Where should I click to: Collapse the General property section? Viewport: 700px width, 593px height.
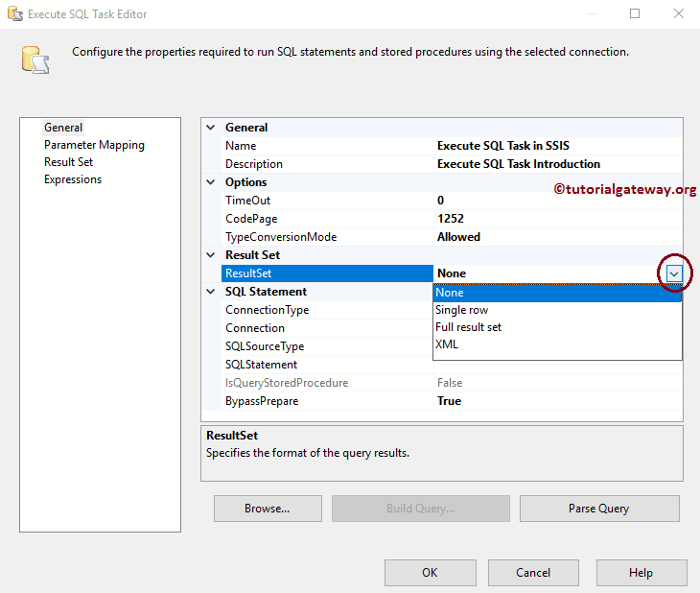click(x=211, y=128)
